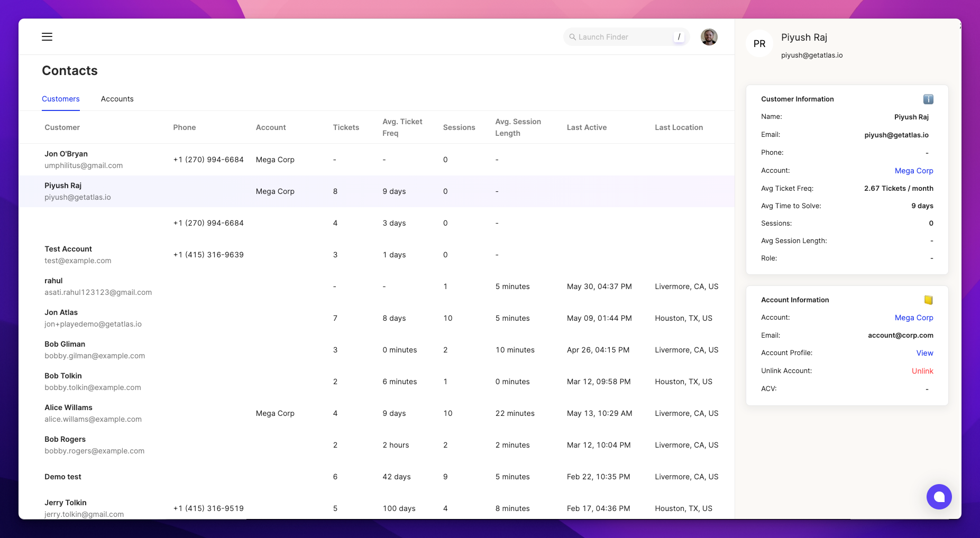Image resolution: width=980 pixels, height=538 pixels.
Task: Click the Last Location column header
Action: point(679,127)
